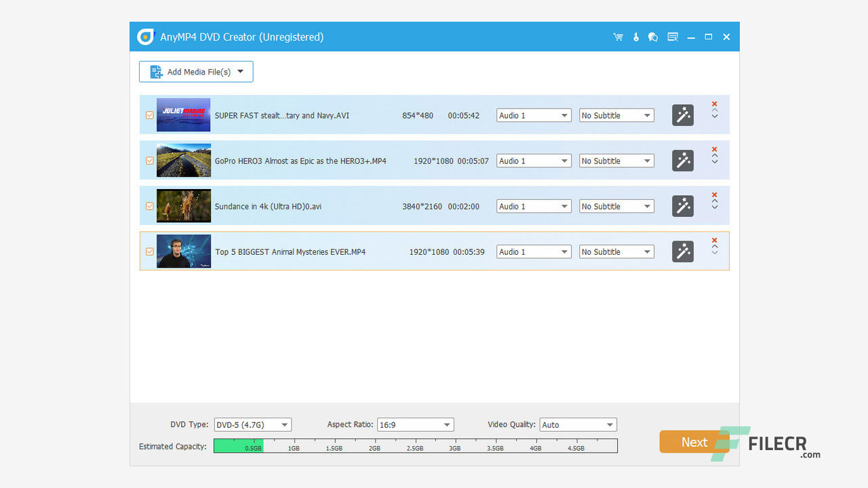The width and height of the screenshot is (868, 488).
Task: Click the shopping cart purchase icon
Action: coord(618,37)
